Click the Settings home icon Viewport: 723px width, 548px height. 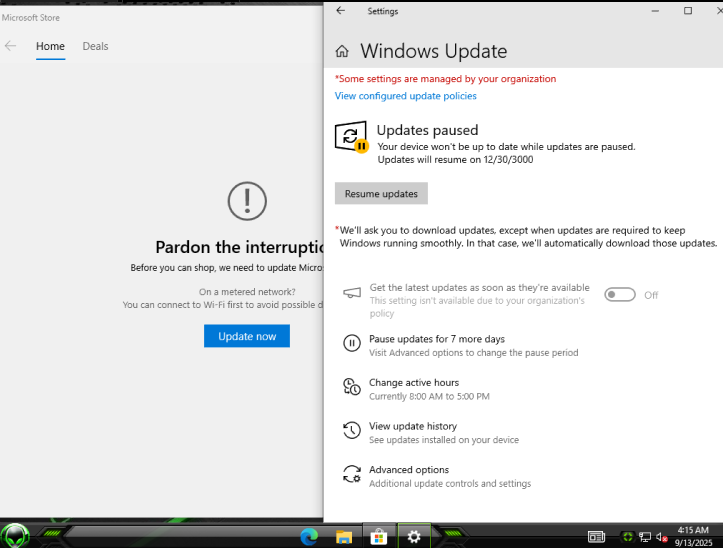coord(342,51)
